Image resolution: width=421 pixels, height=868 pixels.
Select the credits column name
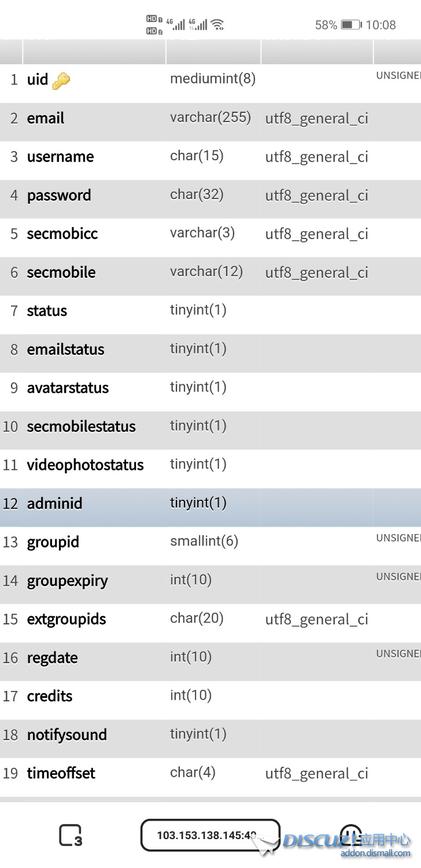pyautogui.click(x=50, y=696)
